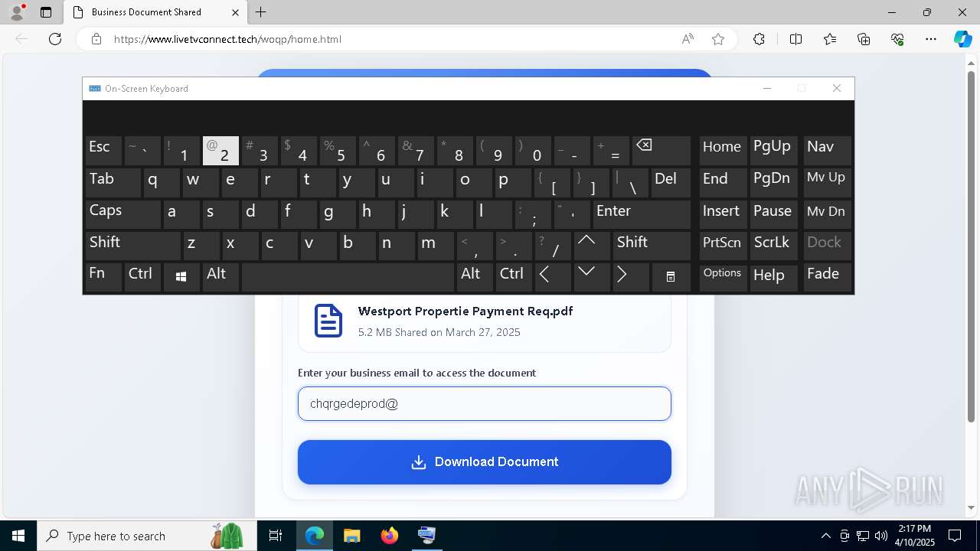
Task: Tap the @ 2 key on keyboard
Action: coord(220,151)
